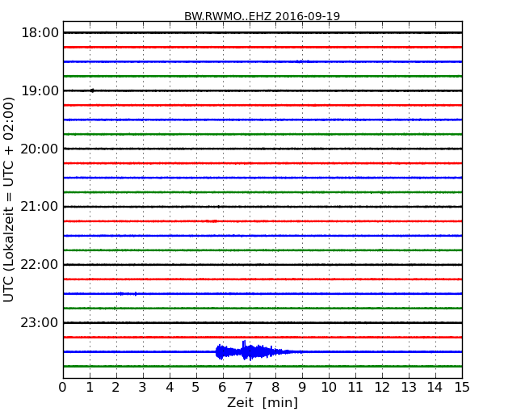Click the red blip on the 21:15 trace
This screenshot has height=420, width=525.
click(212, 221)
